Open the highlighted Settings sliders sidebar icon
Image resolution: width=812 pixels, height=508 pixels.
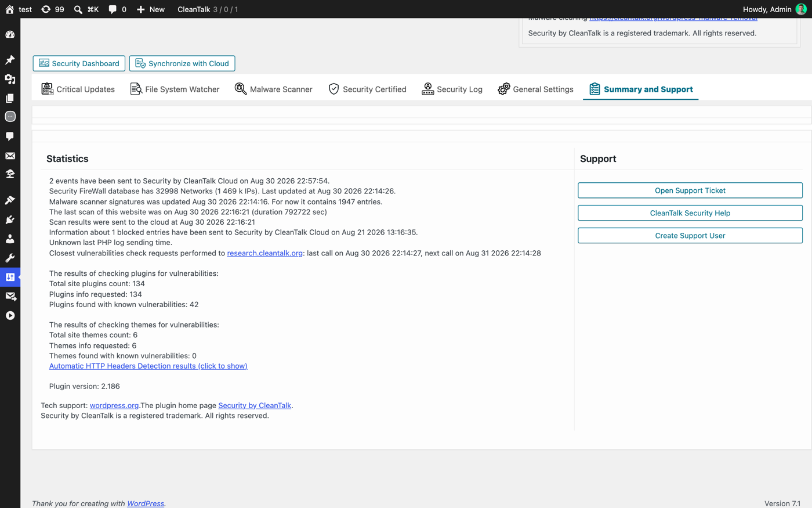click(x=10, y=277)
